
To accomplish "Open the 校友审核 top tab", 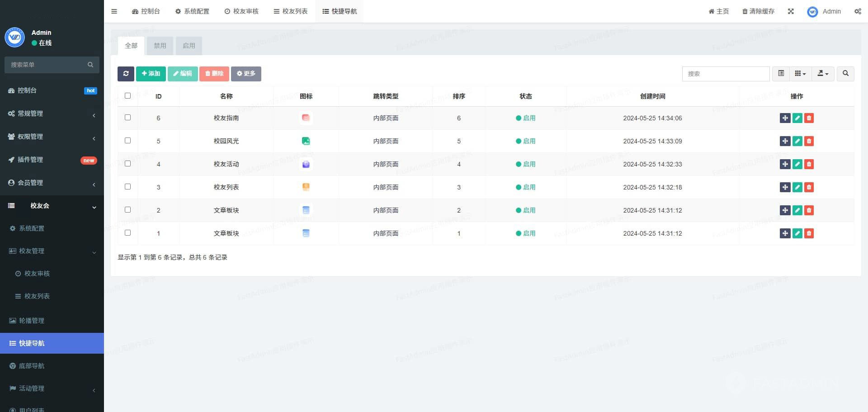I will (241, 11).
